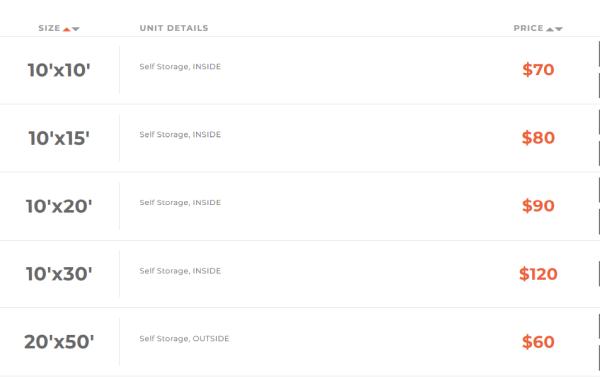Click the PRICE column header
This screenshot has width=600, height=377.
pos(528,28)
